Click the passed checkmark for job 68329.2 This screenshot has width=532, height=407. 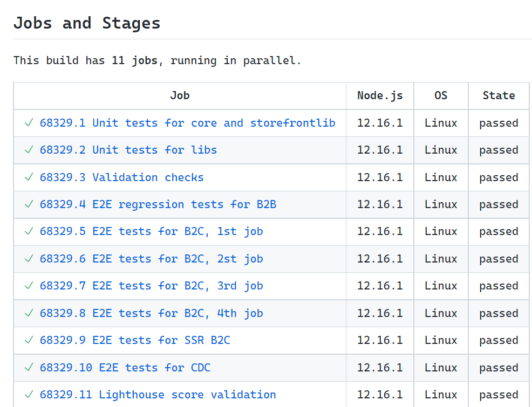pos(29,150)
